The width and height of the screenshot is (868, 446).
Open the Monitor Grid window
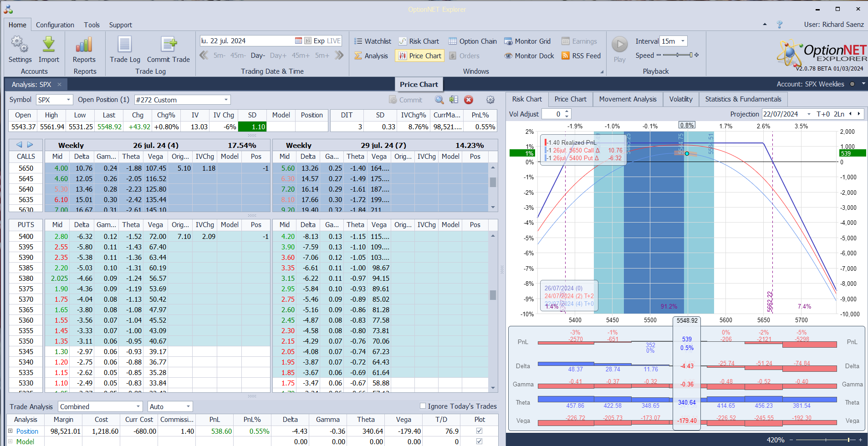(527, 41)
